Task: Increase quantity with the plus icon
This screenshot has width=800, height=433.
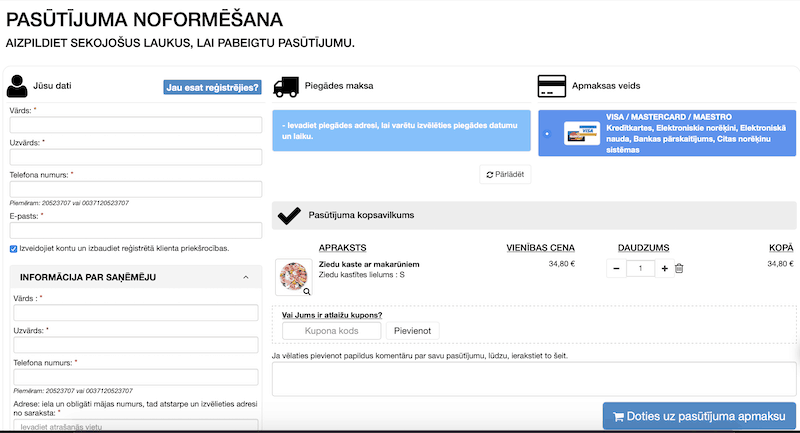Action: tap(664, 268)
